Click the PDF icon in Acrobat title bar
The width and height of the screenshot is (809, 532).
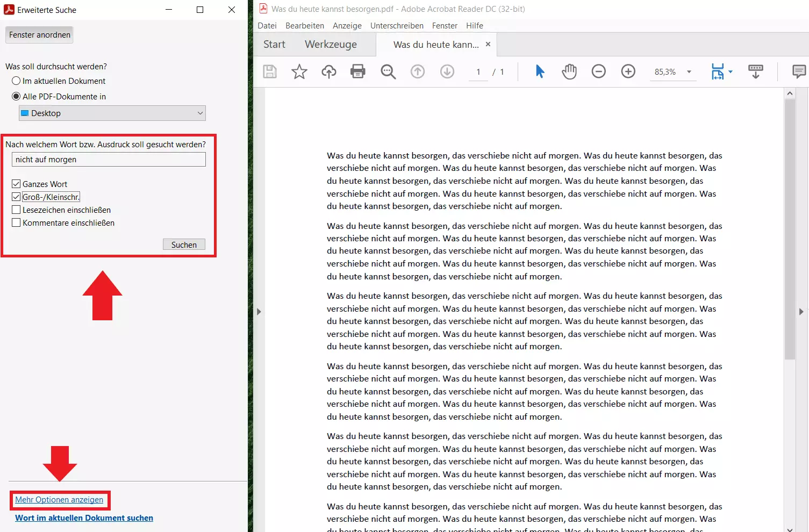point(263,9)
